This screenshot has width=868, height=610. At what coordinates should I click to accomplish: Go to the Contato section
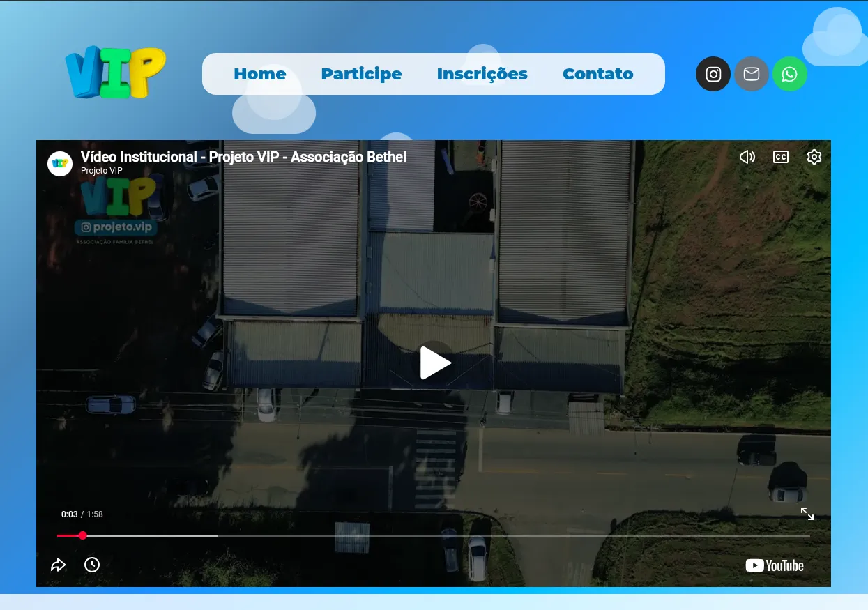[x=597, y=73]
